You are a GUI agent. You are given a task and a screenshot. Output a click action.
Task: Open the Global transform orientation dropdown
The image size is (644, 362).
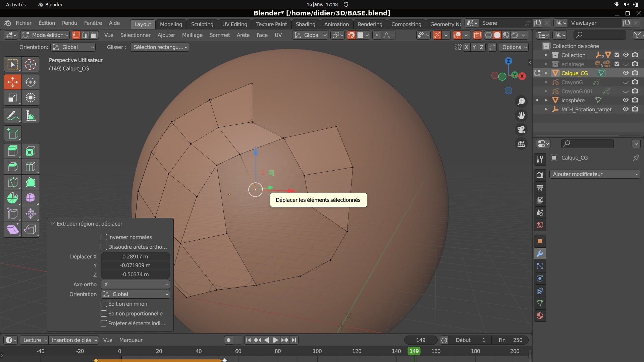[310, 35]
